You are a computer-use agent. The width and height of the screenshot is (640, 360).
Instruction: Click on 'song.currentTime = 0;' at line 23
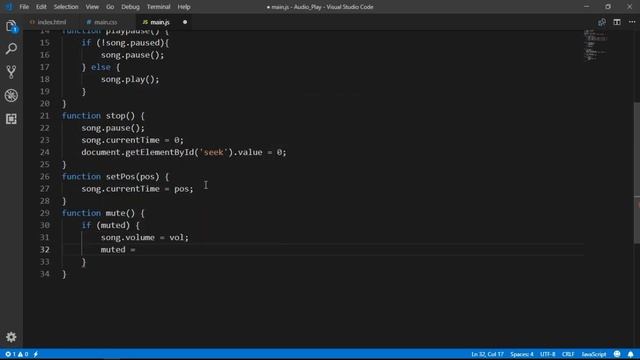pyautogui.click(x=132, y=140)
